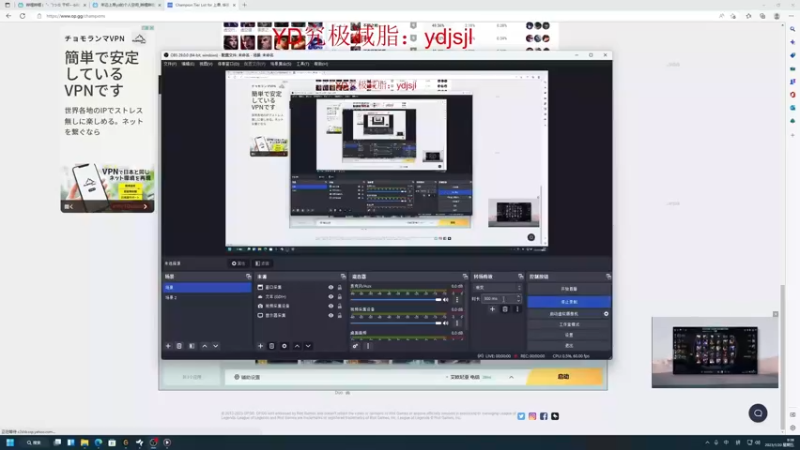Viewport: 800px width, 450px height.
Task: Click the Exit button in the Controls panel
Action: [569, 345]
